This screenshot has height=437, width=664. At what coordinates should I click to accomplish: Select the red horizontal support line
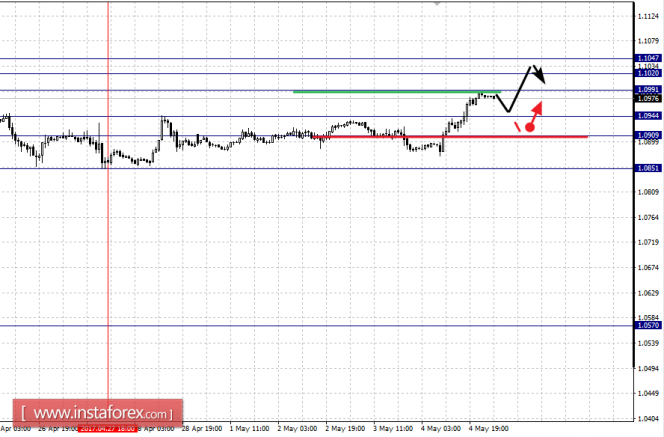point(450,137)
